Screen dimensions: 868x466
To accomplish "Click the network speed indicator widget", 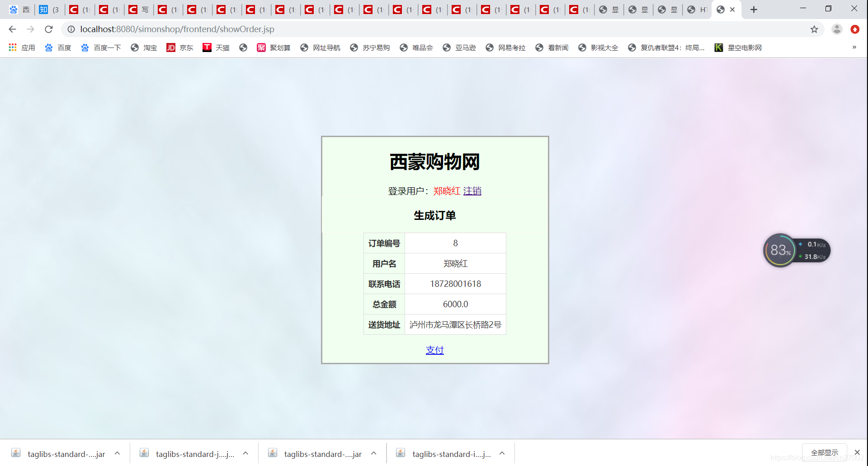I will click(813, 250).
